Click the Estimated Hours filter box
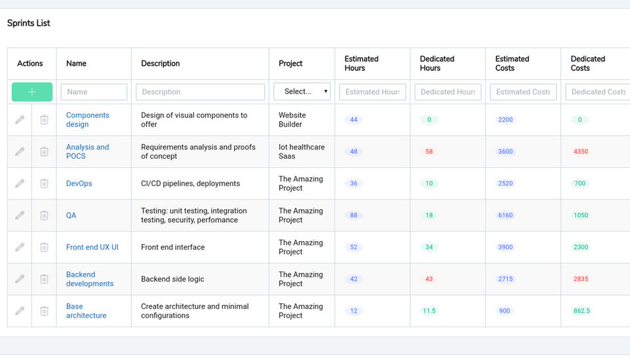Screen dimensions: 630x364 372,92
